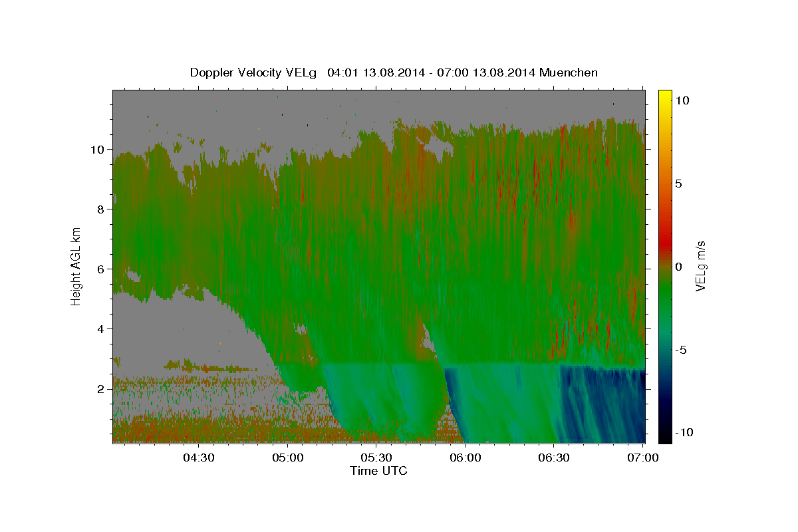Click the 06:30 time tick label
Viewport: 798px width, 532px height.
(555, 458)
